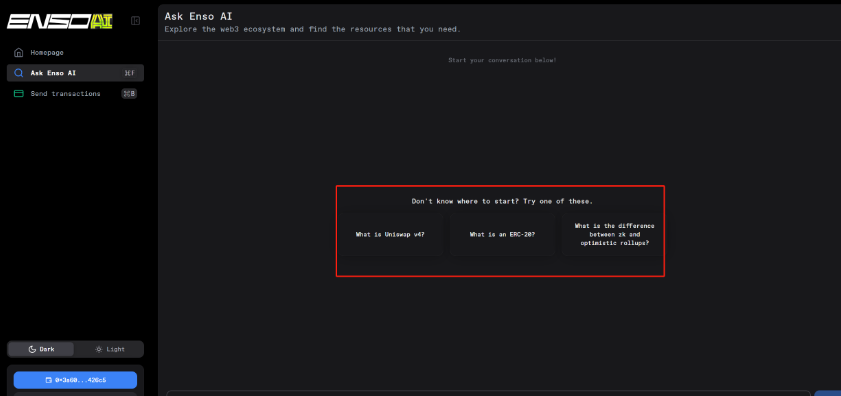Click the ⌘B shortcut badge
The image size is (841, 396).
click(x=129, y=93)
